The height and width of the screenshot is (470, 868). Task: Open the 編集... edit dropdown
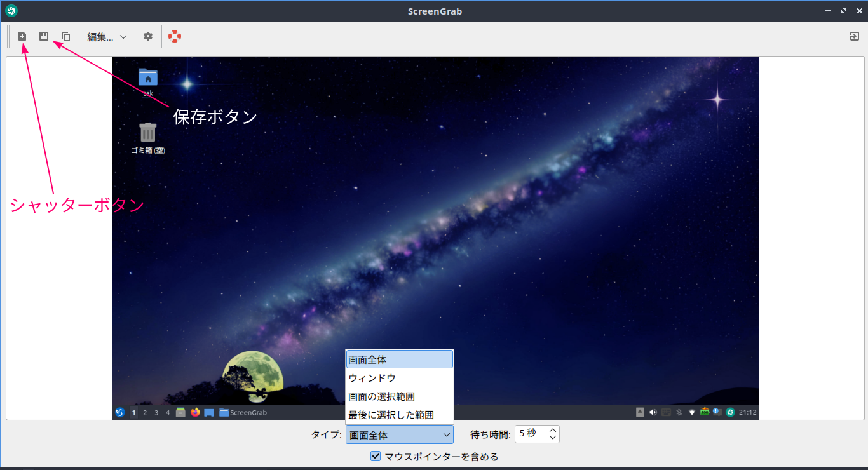pyautogui.click(x=107, y=37)
